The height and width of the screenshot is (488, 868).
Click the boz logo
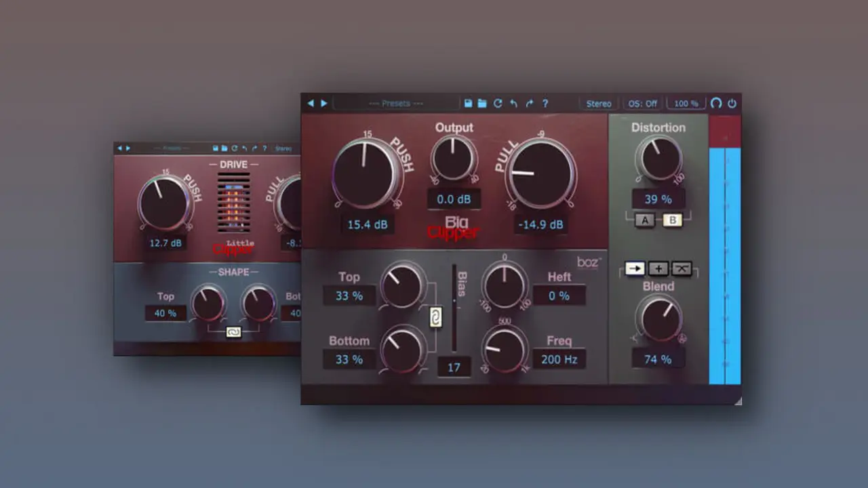click(588, 262)
